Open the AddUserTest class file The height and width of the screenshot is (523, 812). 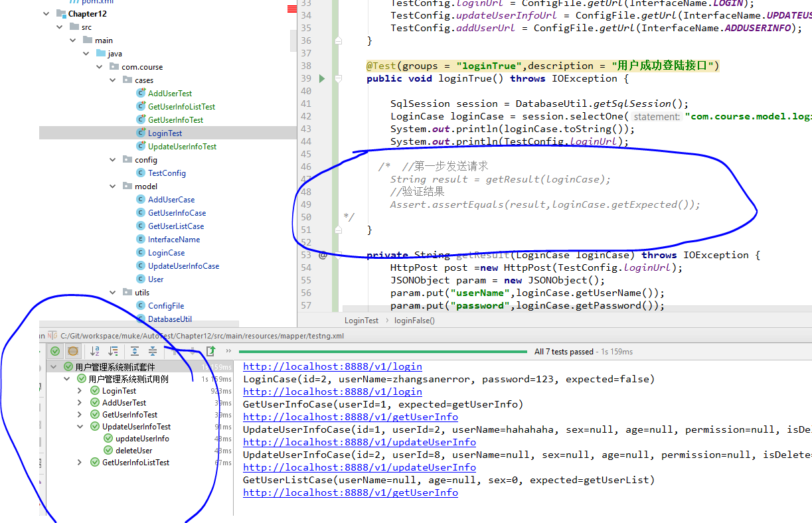[x=170, y=94]
